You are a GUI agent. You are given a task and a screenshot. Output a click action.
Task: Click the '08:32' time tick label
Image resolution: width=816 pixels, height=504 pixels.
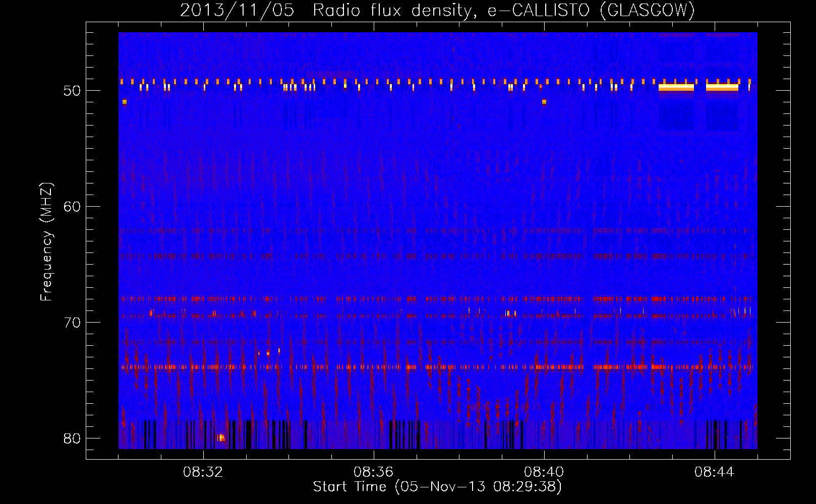203,472
